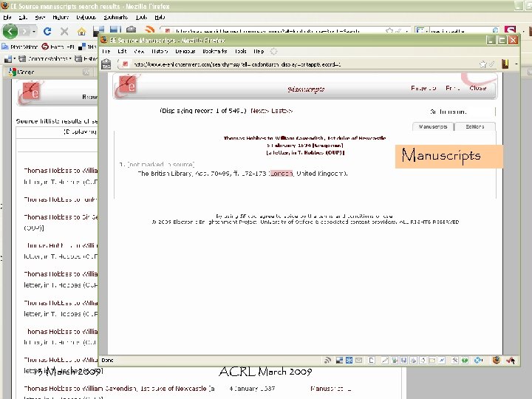Click printer icon in status bar
The image size is (532, 399).
pyautogui.click(x=413, y=361)
